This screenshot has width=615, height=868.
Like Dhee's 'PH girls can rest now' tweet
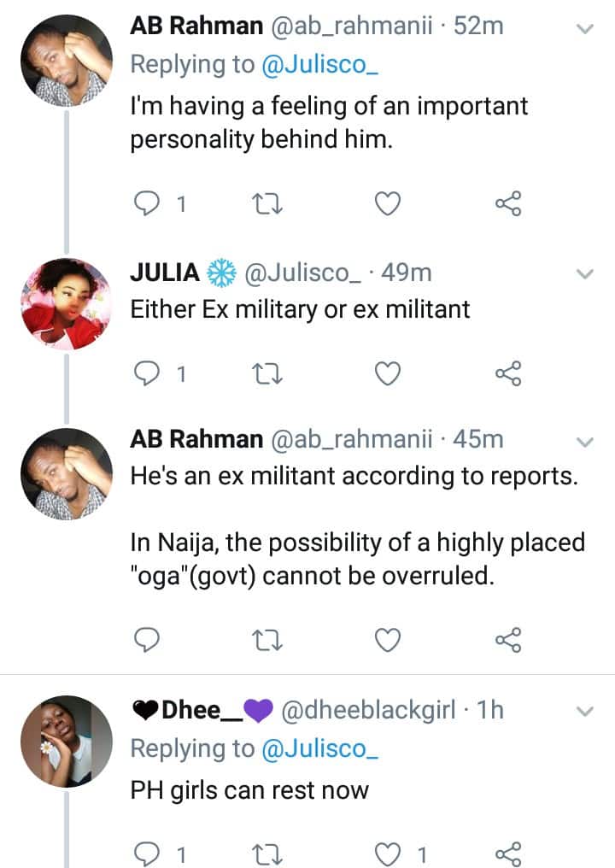[x=389, y=852]
